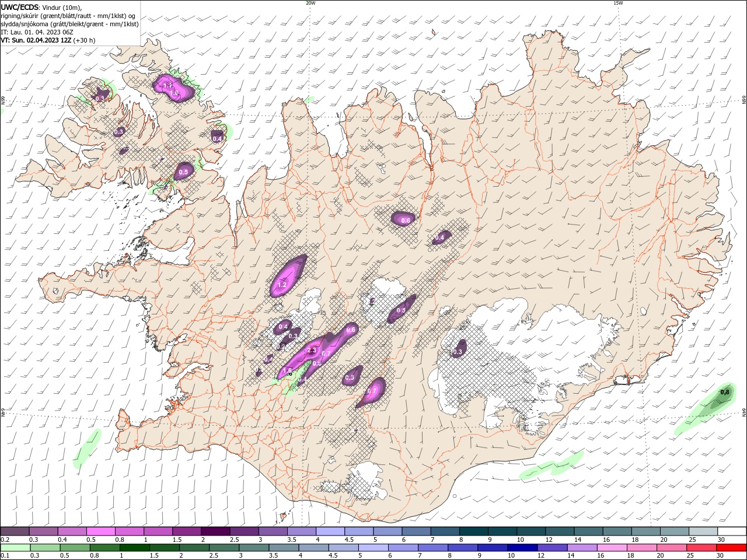Image resolution: width=747 pixels, height=560 pixels.
Task: Click the light pink rain swatch labeled 16
Action: (611, 548)
